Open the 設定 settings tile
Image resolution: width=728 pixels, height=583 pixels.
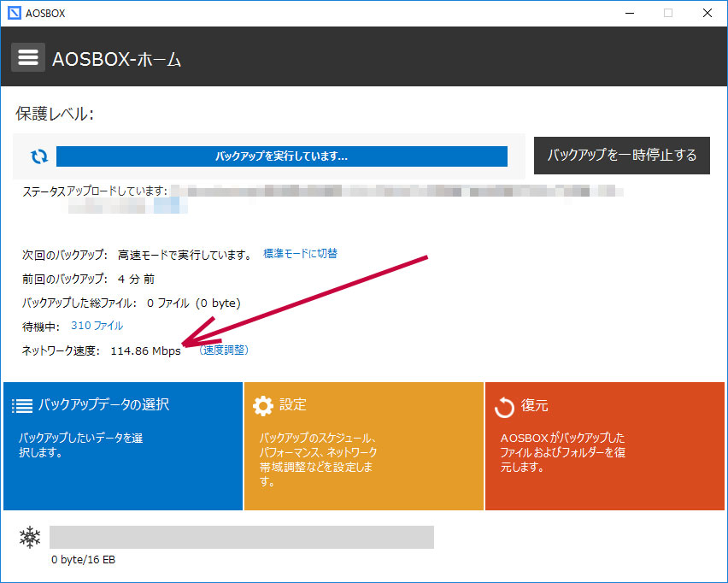point(363,446)
